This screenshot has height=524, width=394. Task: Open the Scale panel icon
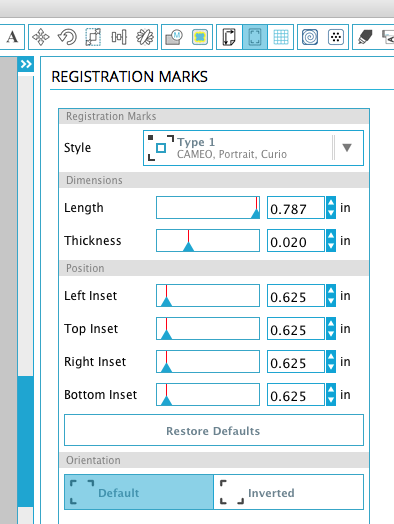point(93,37)
